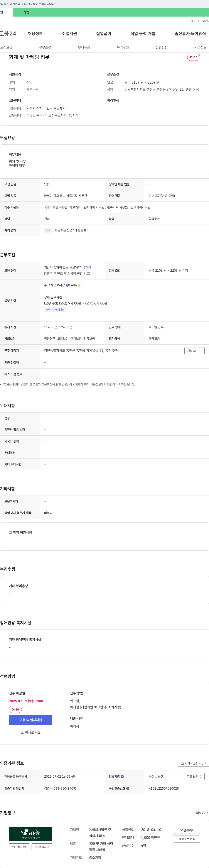Viewport: 209px width, 868px height.
Task: Apply via 고용24 입사지원 button
Action: pyautogui.click(x=31, y=720)
